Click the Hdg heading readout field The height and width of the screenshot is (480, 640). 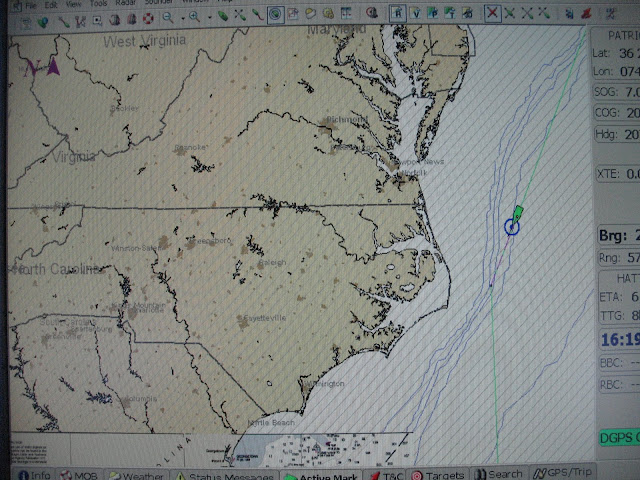coord(617,134)
